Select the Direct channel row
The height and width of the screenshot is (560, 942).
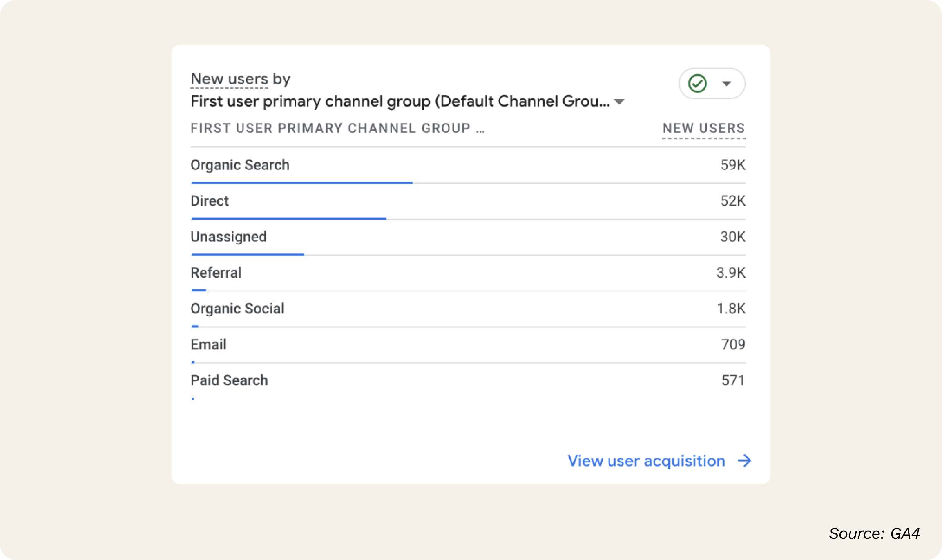(x=210, y=201)
